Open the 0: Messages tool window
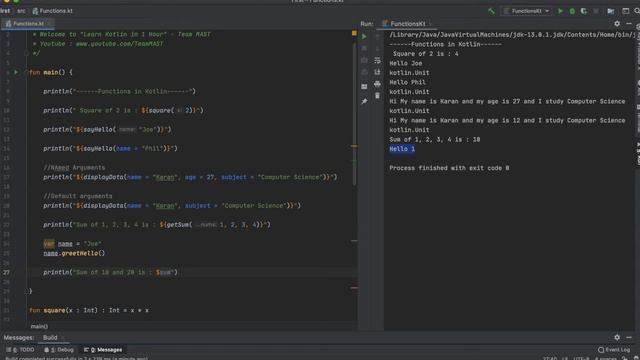The image size is (640, 360). [x=103, y=350]
